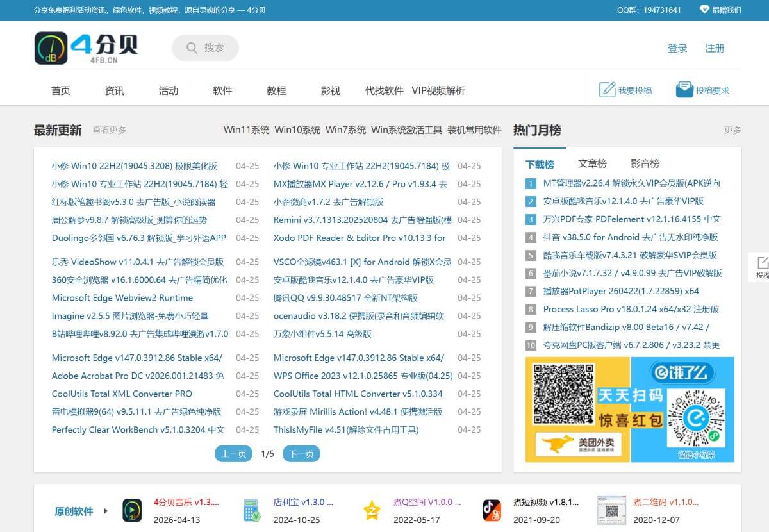Open the 软件 nav item
The height and width of the screenshot is (532, 769).
coord(222,90)
